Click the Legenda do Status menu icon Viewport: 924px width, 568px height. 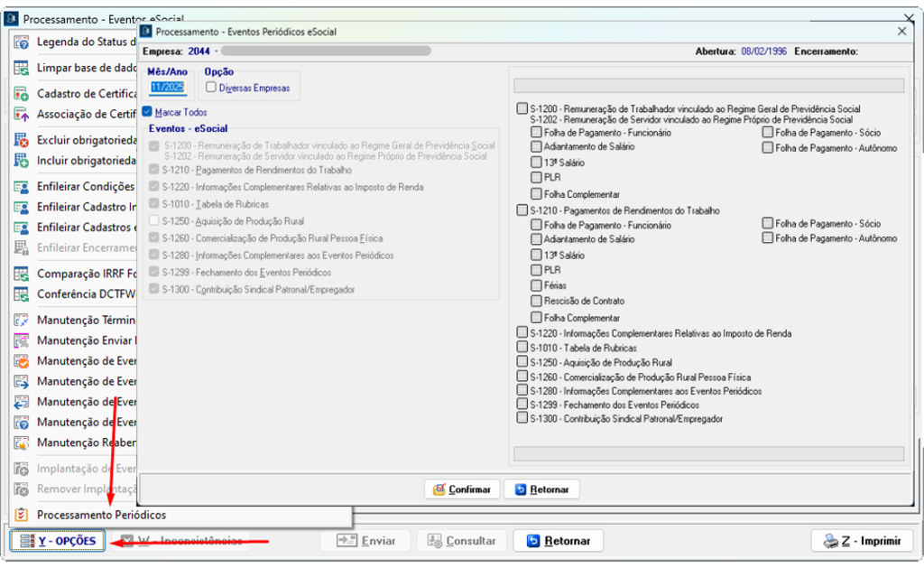23,42
